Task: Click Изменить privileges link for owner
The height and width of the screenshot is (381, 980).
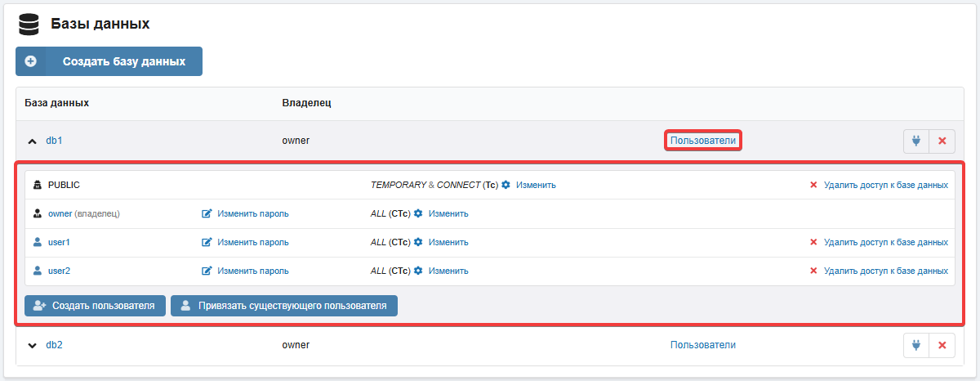Action: [448, 213]
